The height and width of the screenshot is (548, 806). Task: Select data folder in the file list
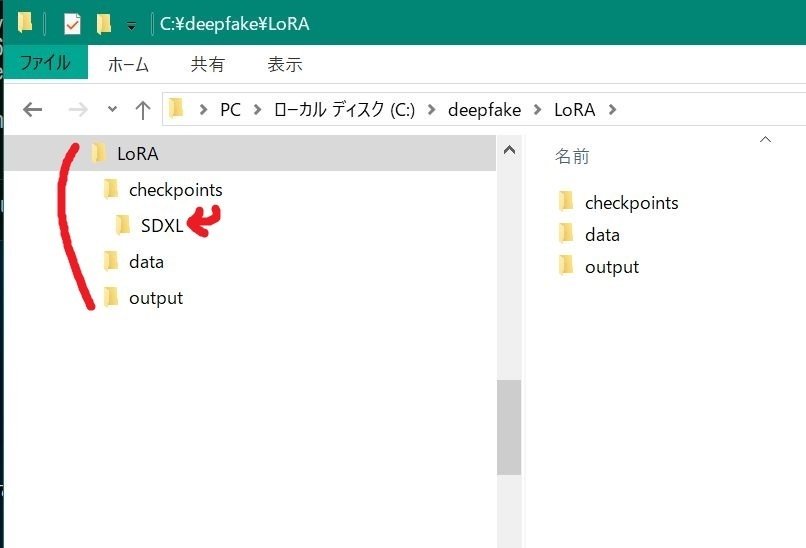(x=602, y=235)
